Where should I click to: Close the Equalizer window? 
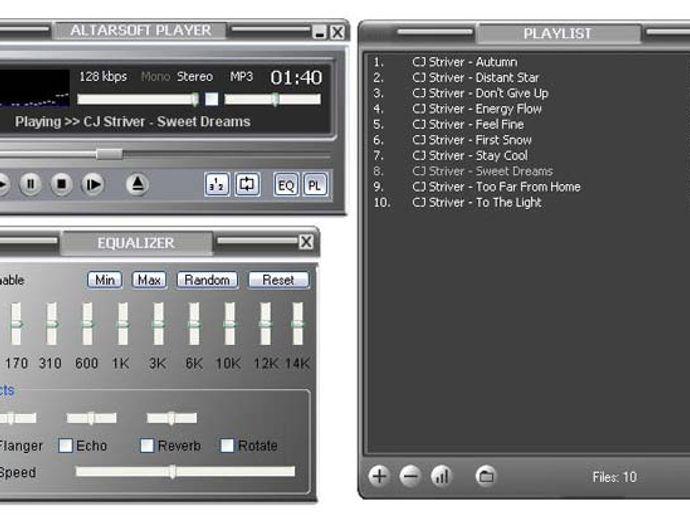coord(306,242)
